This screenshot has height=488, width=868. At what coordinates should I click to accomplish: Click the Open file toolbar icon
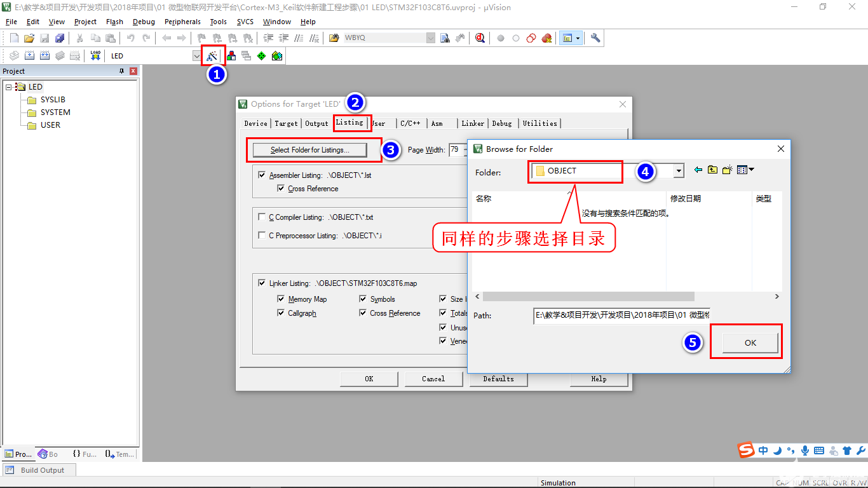click(29, 38)
